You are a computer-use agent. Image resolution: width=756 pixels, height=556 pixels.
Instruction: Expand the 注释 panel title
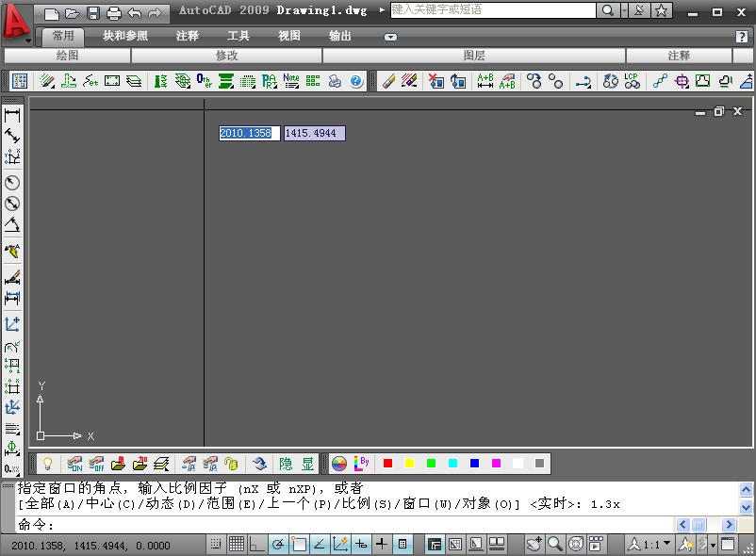pos(679,56)
